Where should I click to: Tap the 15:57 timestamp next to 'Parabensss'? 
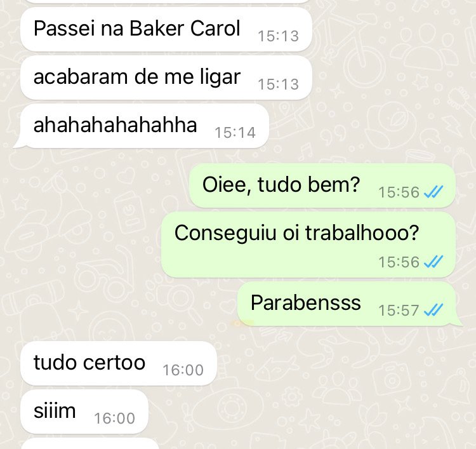[399, 311]
